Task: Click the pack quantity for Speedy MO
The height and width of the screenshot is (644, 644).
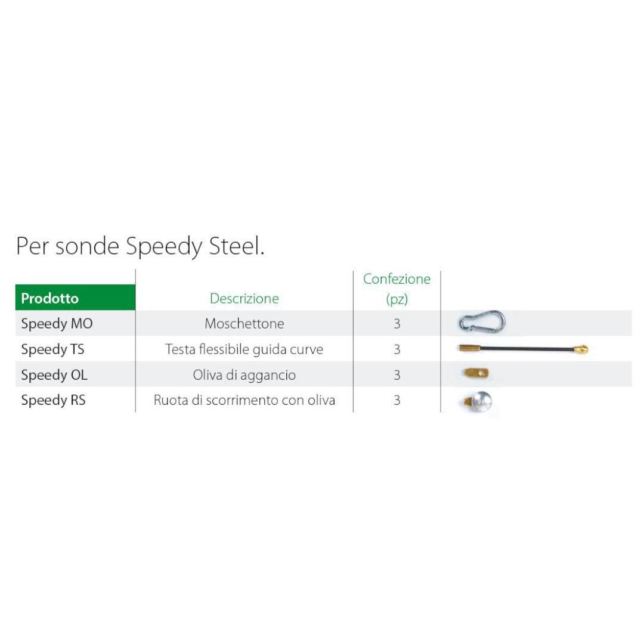Action: (x=397, y=324)
